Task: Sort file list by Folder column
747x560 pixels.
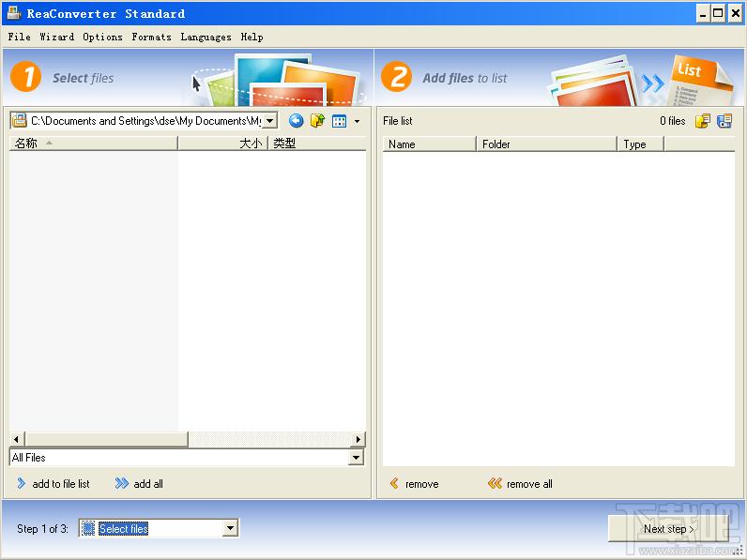Action: point(546,144)
